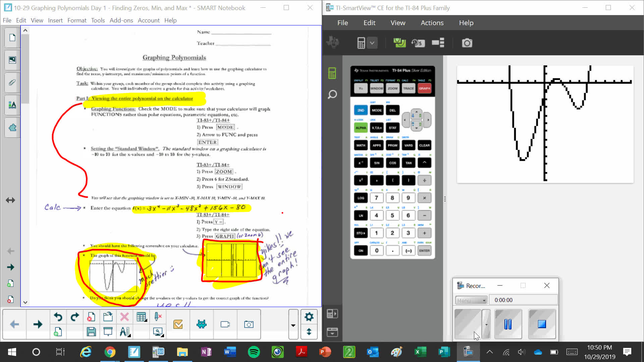
Task: Click the VARS button on TI-84 calculator
Action: pos(408,145)
